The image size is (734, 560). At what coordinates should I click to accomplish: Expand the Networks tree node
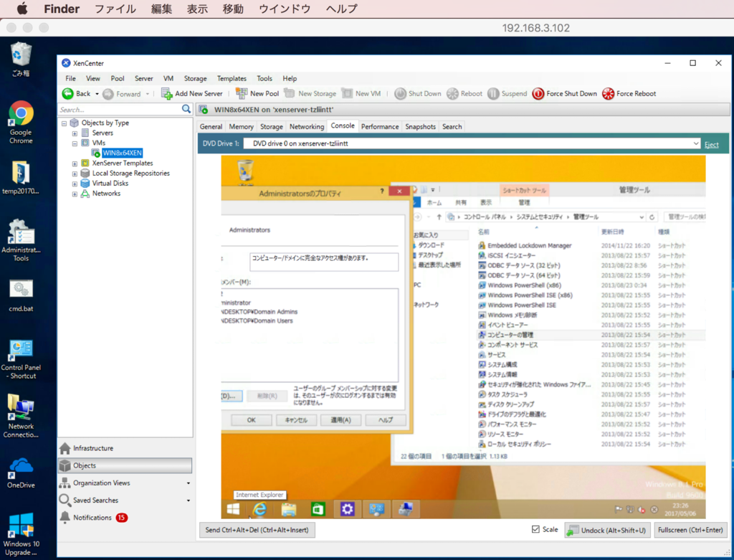(75, 194)
